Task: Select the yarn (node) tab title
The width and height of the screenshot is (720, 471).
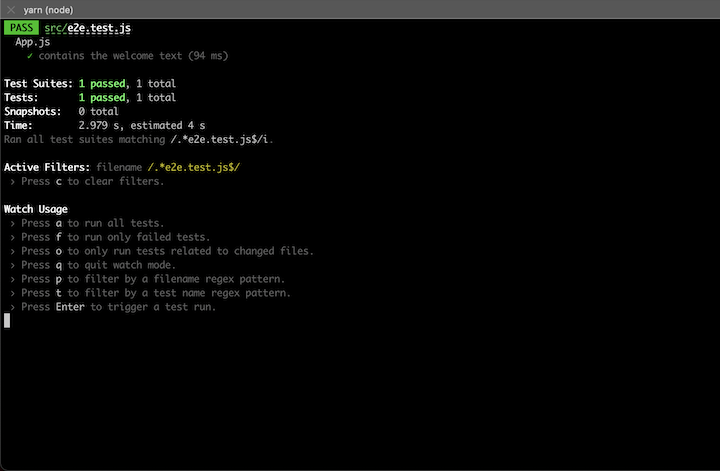Action: click(48, 10)
